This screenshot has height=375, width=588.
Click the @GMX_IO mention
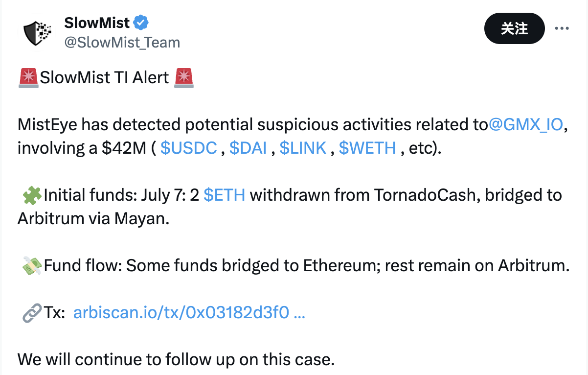[x=527, y=125]
